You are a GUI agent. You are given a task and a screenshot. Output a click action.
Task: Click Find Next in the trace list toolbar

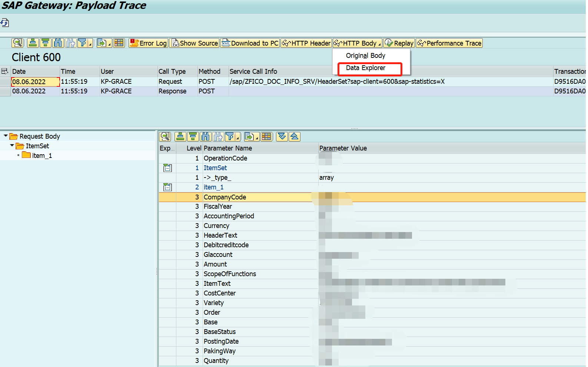click(71, 43)
